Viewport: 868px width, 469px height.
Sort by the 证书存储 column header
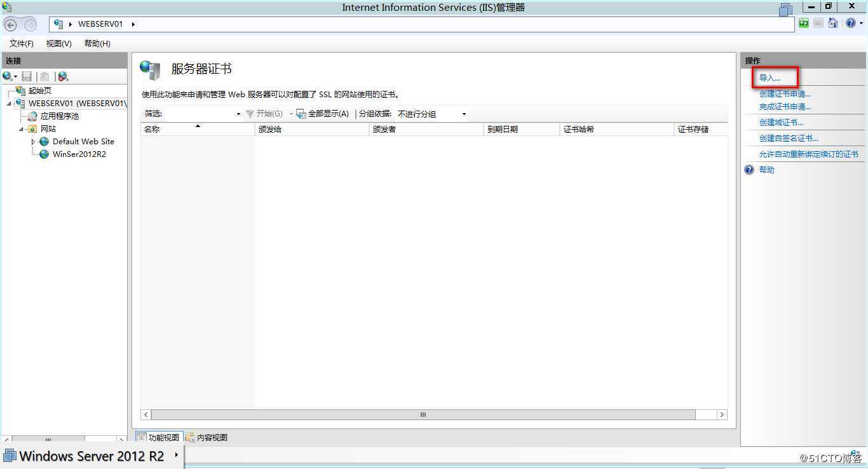point(701,129)
